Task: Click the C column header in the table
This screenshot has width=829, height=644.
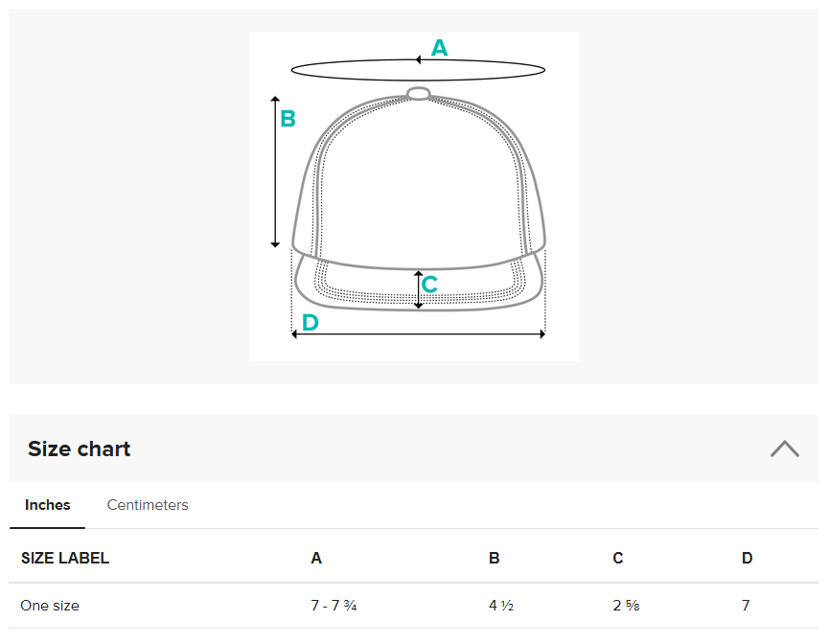Action: [618, 558]
